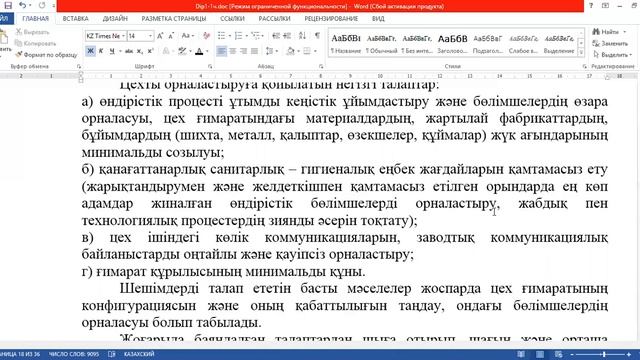This screenshot has height=360, width=640.
Task: Apply the Слабое выделение style
Action: (x=523, y=43)
